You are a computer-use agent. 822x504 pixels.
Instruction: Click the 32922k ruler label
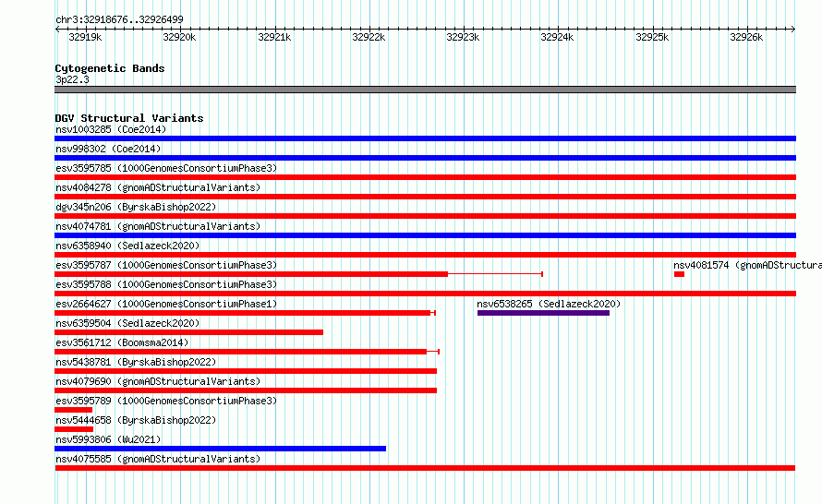(369, 37)
